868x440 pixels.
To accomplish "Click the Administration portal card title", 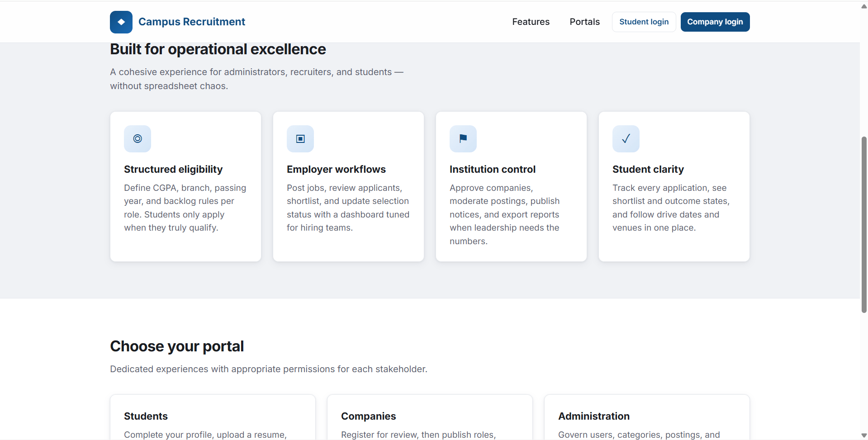I will (x=594, y=416).
